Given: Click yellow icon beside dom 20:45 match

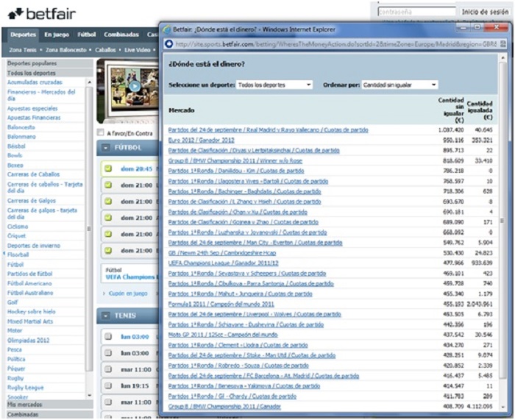Looking at the screenshot, I should coord(107,168).
